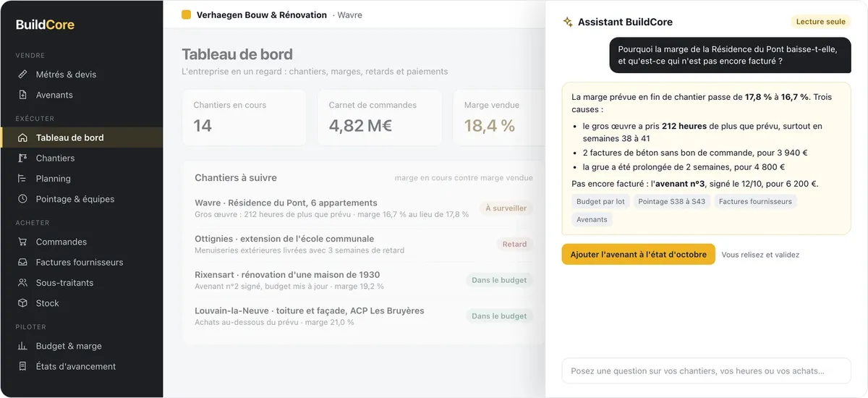The height and width of the screenshot is (398, 868).
Task: Open the Rixensart rénovation maison de 1930 row
Action: 364,280
